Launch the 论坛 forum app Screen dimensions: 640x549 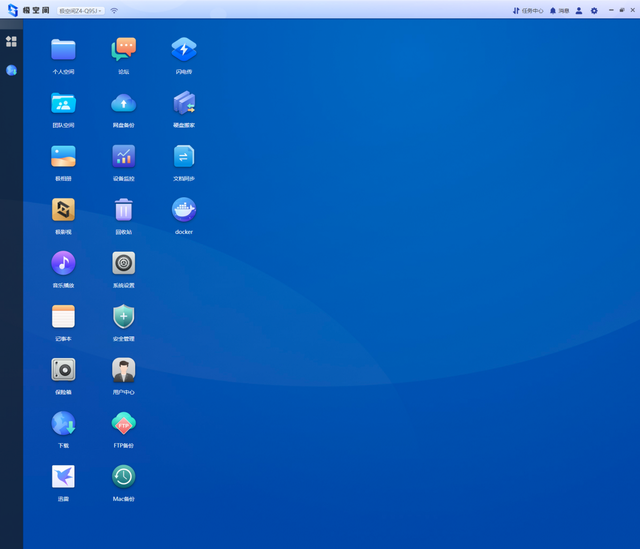coord(124,49)
